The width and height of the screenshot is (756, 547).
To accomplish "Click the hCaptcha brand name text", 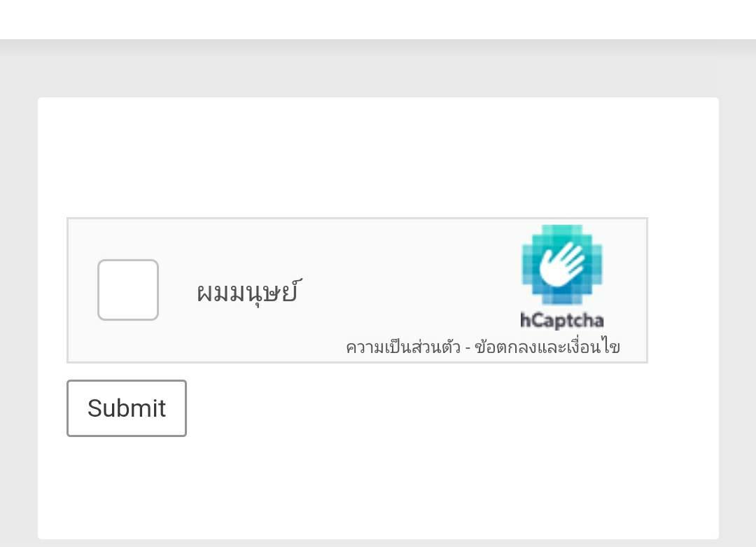I will (x=562, y=321).
